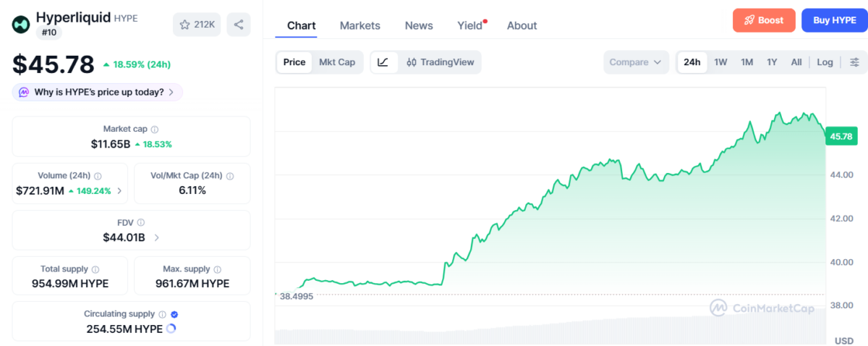Select the 1W time range
The height and width of the screenshot is (346, 868).
[720, 62]
